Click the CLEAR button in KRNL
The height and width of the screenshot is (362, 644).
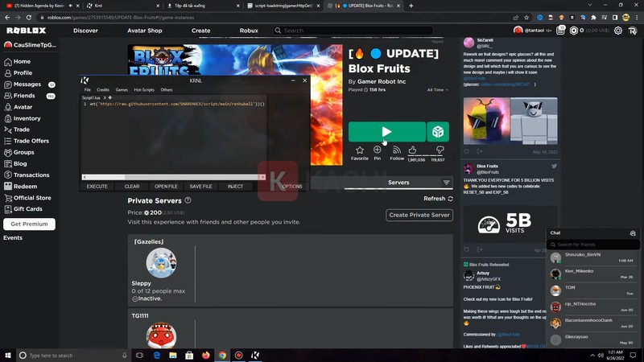(132, 187)
